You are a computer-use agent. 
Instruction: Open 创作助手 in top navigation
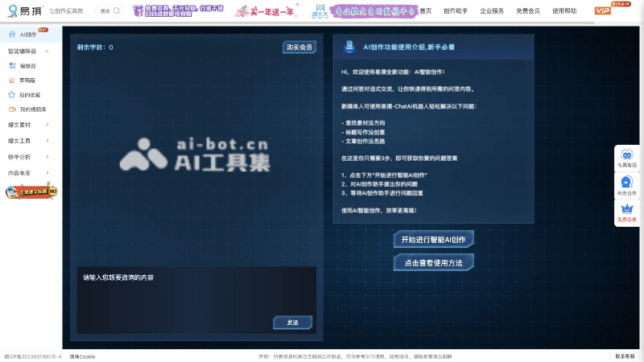coord(456,11)
